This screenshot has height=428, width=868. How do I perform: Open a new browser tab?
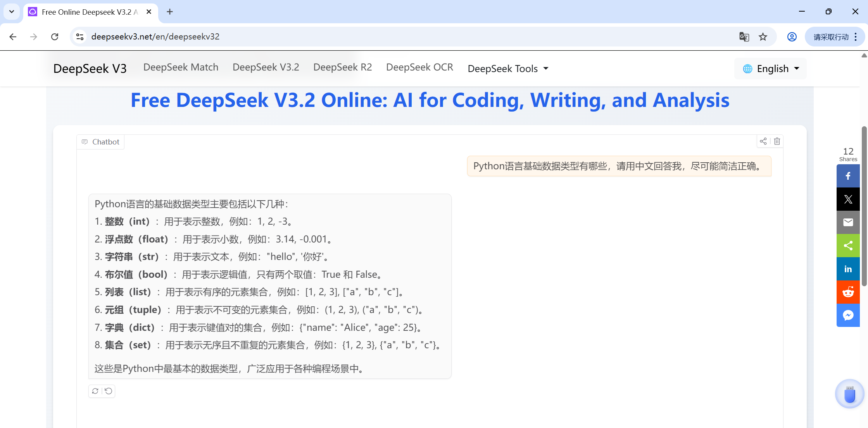tap(170, 12)
